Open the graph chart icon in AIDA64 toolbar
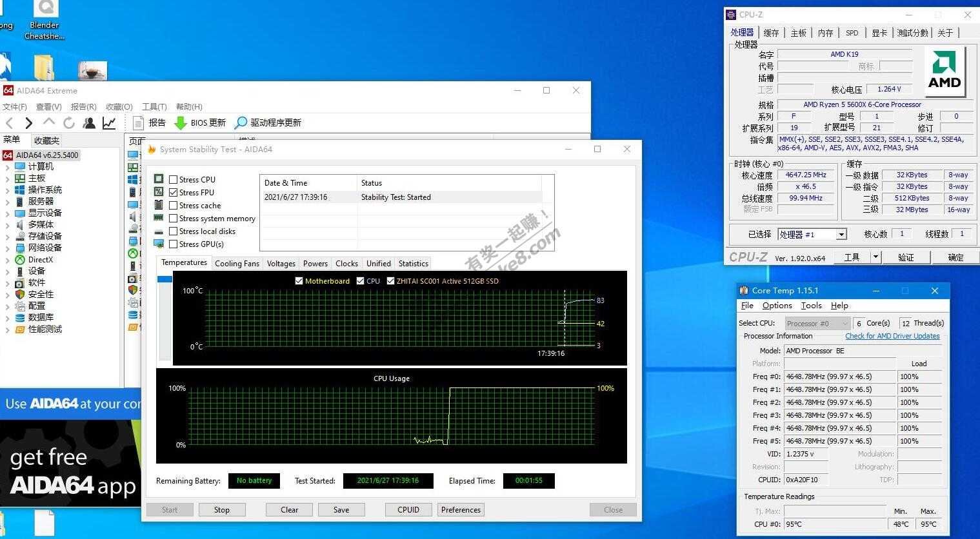This screenshot has width=980, height=539. pos(109,122)
